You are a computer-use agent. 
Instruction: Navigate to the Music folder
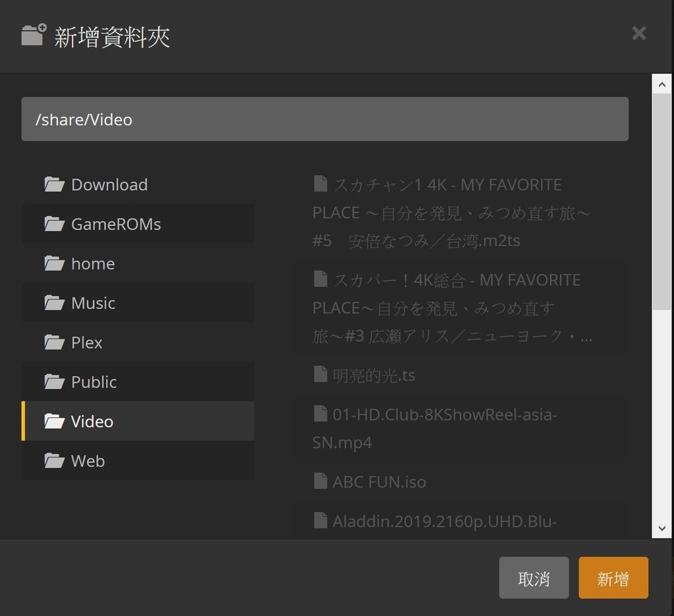[x=138, y=303]
